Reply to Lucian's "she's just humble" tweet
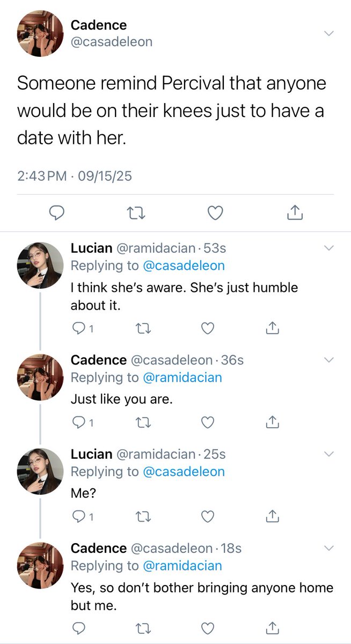Screen dimensions: 351x644 (x=83, y=329)
